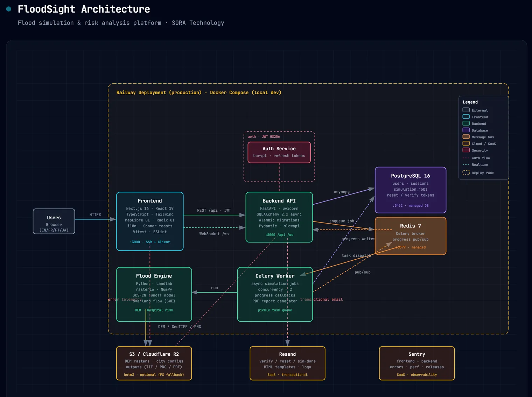Click the 'asyncpg' connection label

(342, 192)
